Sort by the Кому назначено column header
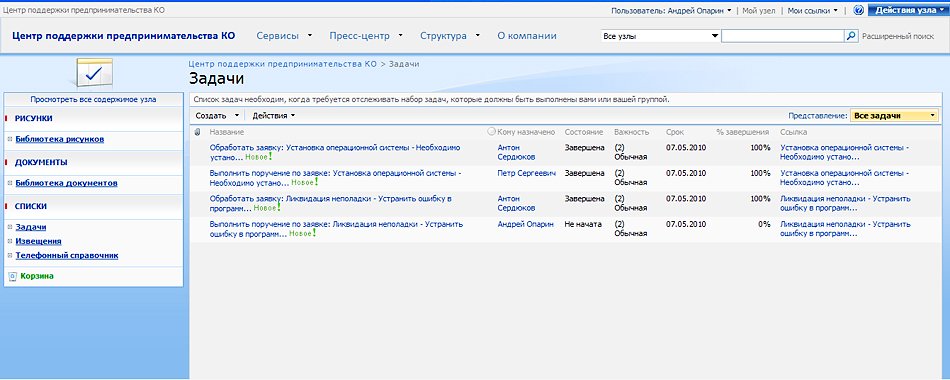The image size is (950, 380). pos(526,132)
